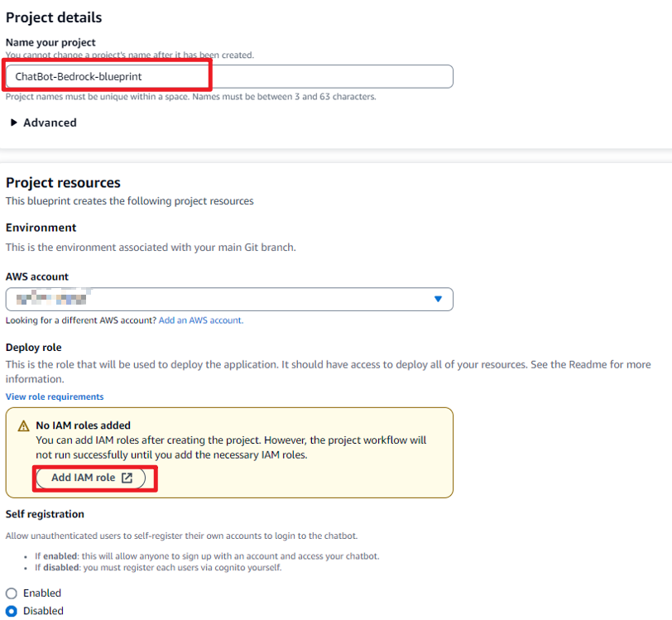Open View role requirements link
672x620 pixels.
click(x=55, y=397)
